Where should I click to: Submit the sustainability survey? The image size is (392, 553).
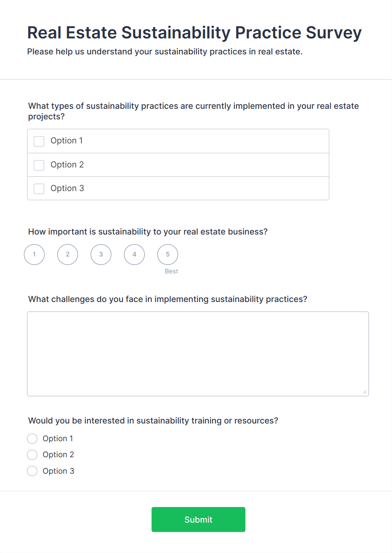[x=198, y=519]
